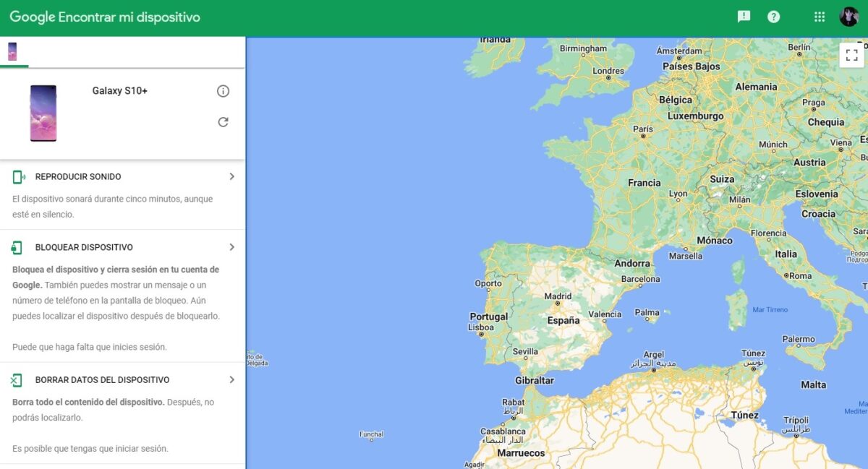
Task: Click Madrid on the map
Action: pos(558,297)
